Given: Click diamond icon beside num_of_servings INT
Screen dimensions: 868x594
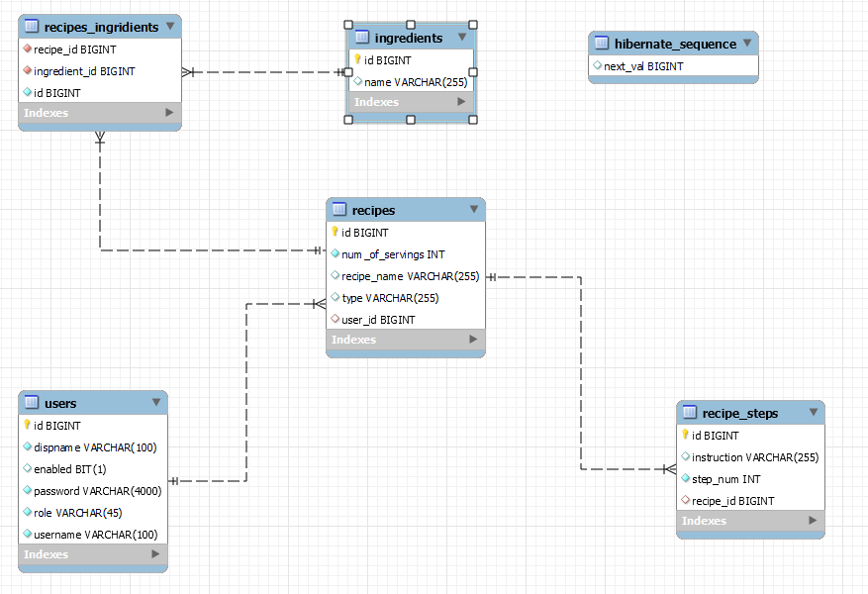Looking at the screenshot, I should [x=335, y=253].
